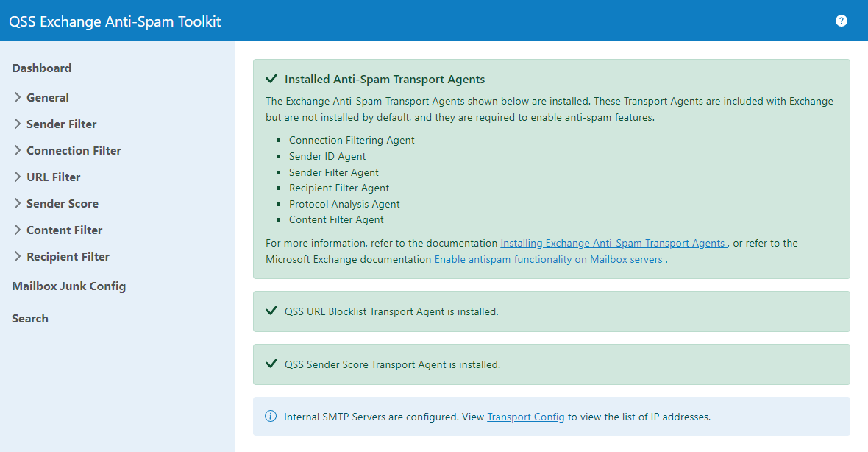
Task: Select Sender Score menu label
Action: 63,204
